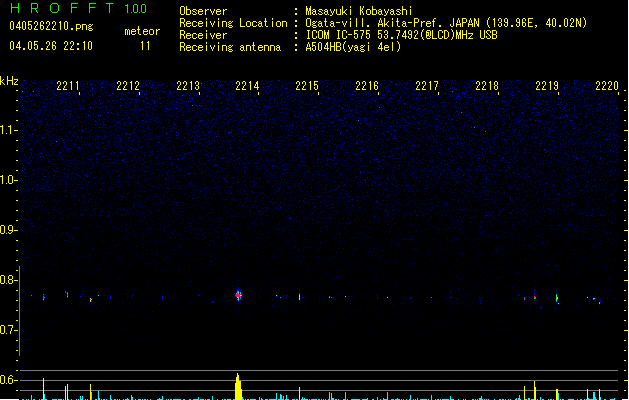Screen dimensions: 629x400
Task: Select the 2211 time marker
Action: [69, 87]
